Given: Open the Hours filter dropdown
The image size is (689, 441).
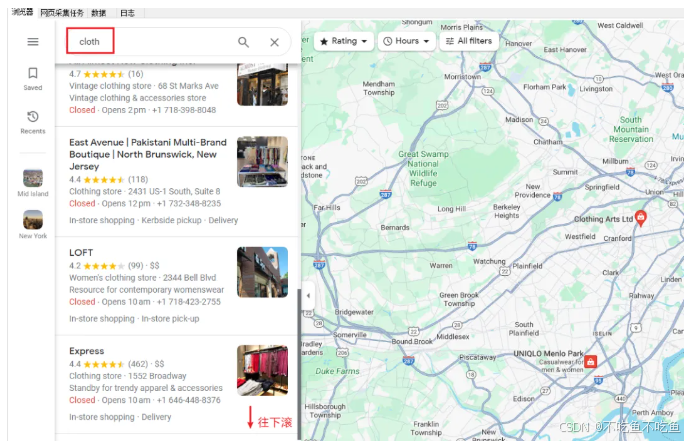Looking at the screenshot, I should tap(406, 41).
